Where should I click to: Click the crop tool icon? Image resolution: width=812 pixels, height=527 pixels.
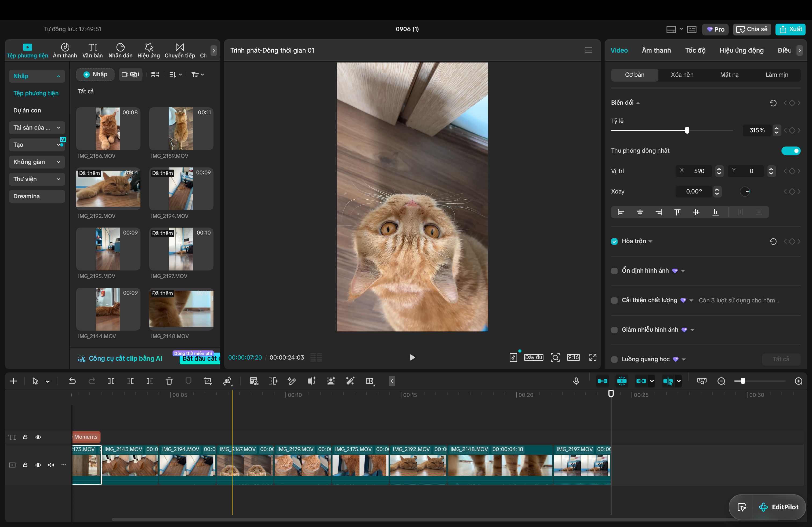(x=208, y=381)
